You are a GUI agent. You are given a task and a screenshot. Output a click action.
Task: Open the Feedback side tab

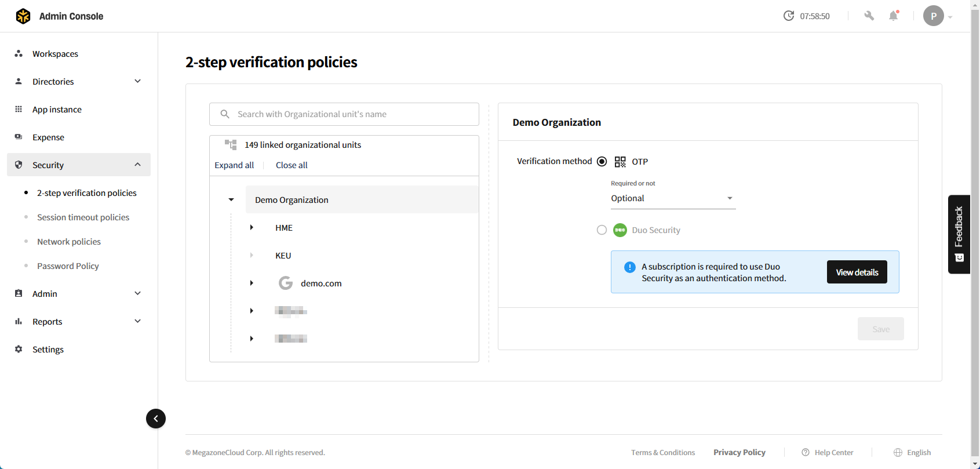click(959, 234)
